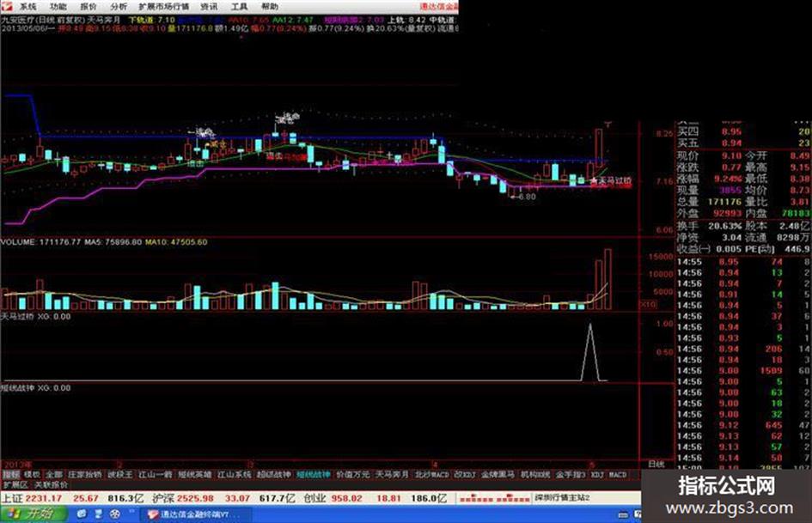Click the 现价 9.10 quote row

click(x=710, y=155)
